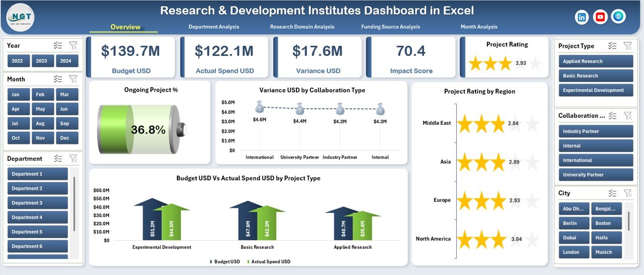
Task: Open the LinkedIn icon in header
Action: (582, 17)
